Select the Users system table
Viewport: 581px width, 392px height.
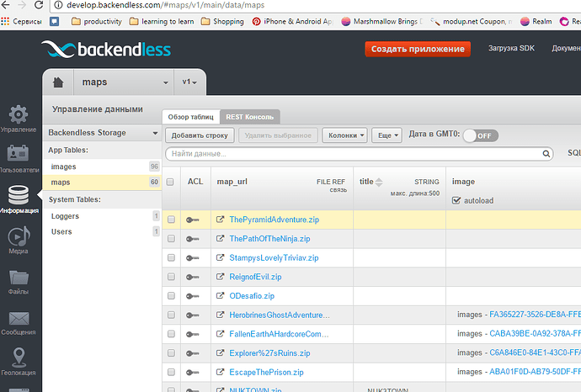[103, 231]
